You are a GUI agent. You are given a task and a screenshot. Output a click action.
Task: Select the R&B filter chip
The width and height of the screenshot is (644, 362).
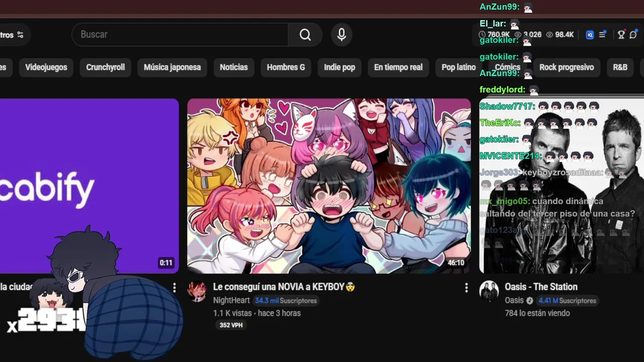click(x=620, y=67)
